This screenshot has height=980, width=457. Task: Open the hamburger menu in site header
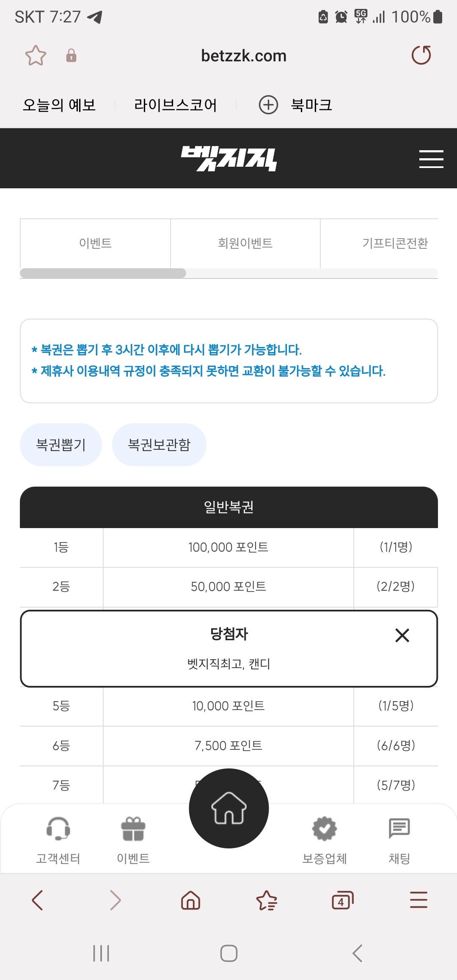pyautogui.click(x=431, y=159)
